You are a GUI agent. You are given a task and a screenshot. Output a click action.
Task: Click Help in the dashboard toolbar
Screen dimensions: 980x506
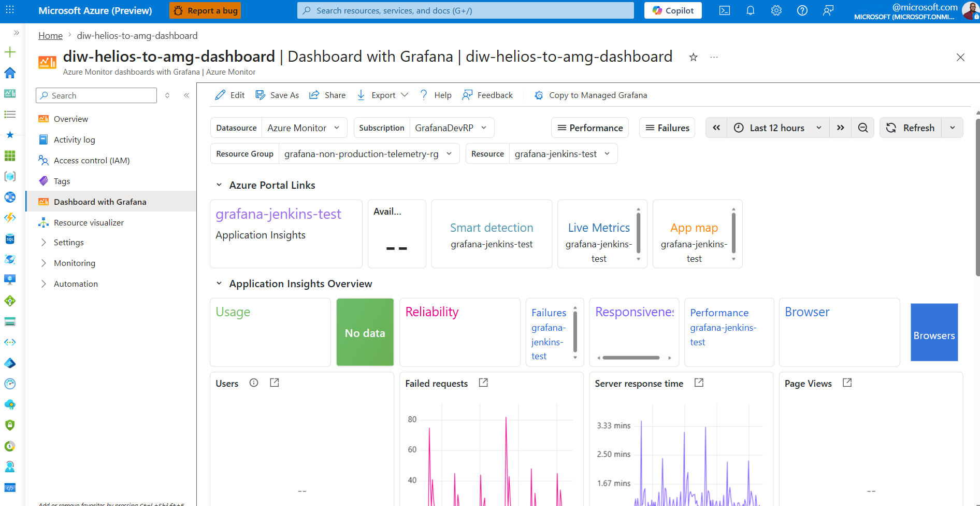click(436, 95)
